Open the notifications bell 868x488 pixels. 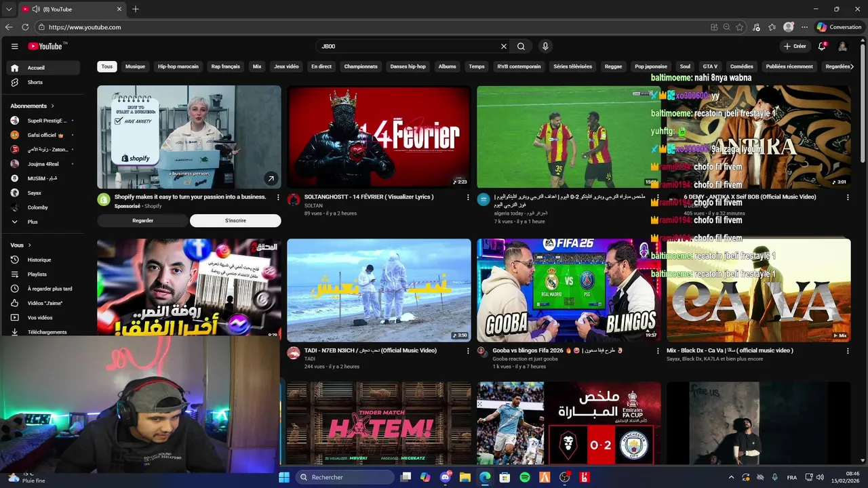point(822,46)
